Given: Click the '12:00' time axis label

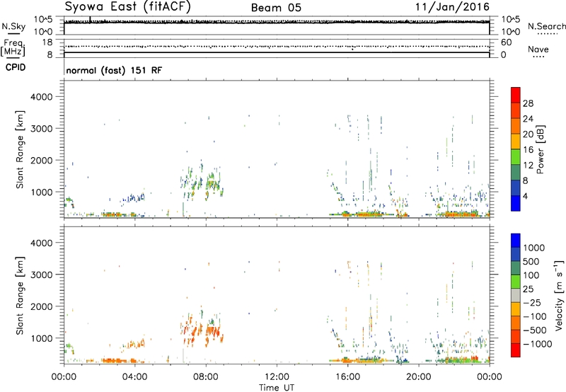Looking at the screenshot, I should tap(277, 377).
